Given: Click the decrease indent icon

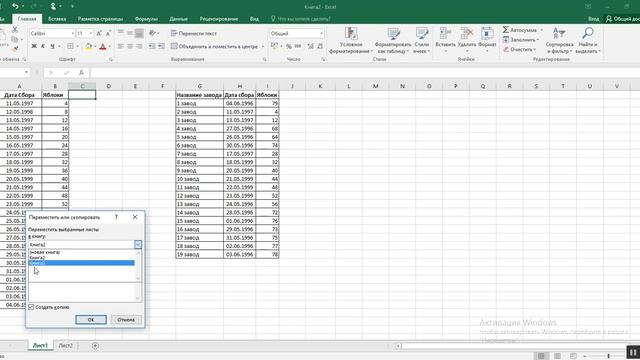Looking at the screenshot, I should [x=152, y=47].
